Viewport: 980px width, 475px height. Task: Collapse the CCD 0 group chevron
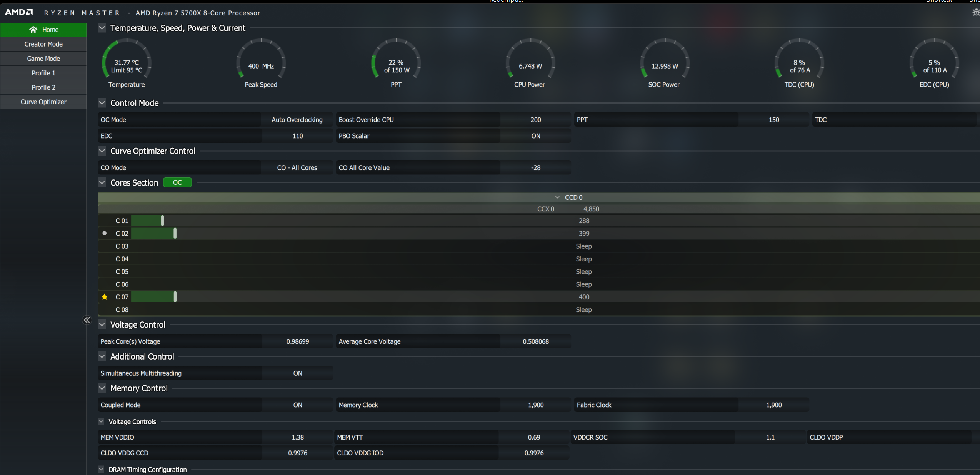coord(557,197)
